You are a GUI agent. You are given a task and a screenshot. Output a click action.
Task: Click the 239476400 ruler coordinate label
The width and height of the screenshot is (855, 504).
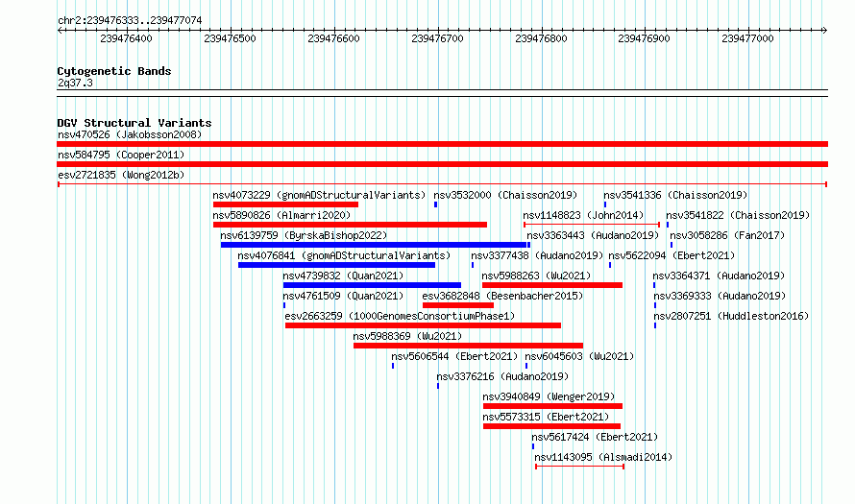point(127,38)
